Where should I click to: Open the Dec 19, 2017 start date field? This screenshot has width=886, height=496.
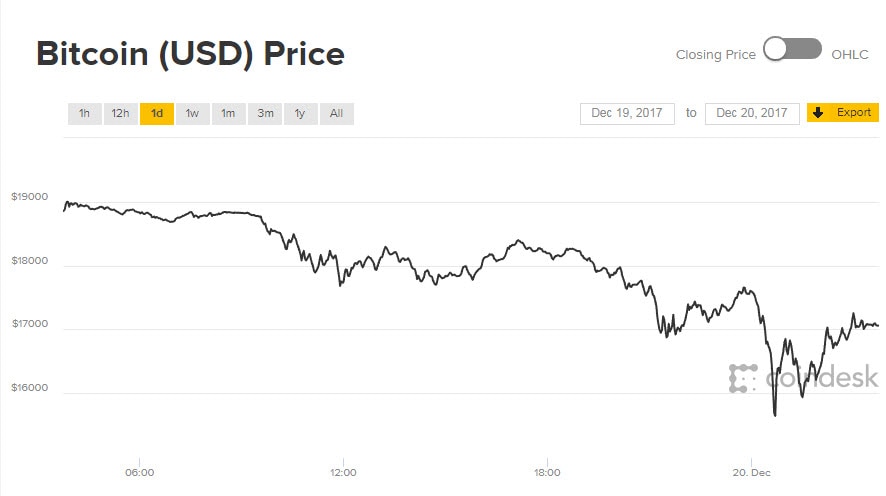tap(627, 113)
